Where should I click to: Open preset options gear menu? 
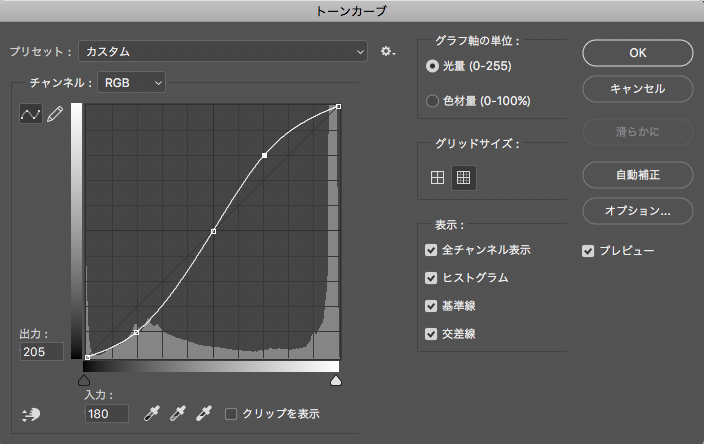388,52
